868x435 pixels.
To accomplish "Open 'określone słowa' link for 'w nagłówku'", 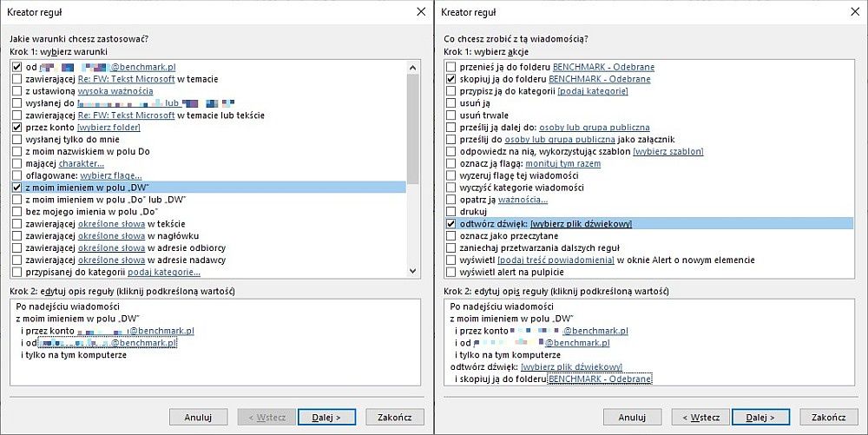I will pyautogui.click(x=111, y=236).
